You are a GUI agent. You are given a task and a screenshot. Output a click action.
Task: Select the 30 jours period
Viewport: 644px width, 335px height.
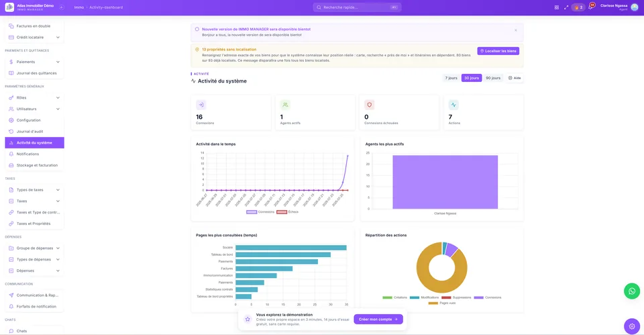point(472,78)
